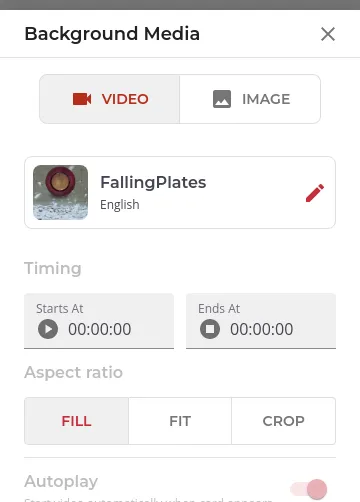The height and width of the screenshot is (502, 360).
Task: Click the Aspect ratio section heading
Action: [x=74, y=372]
